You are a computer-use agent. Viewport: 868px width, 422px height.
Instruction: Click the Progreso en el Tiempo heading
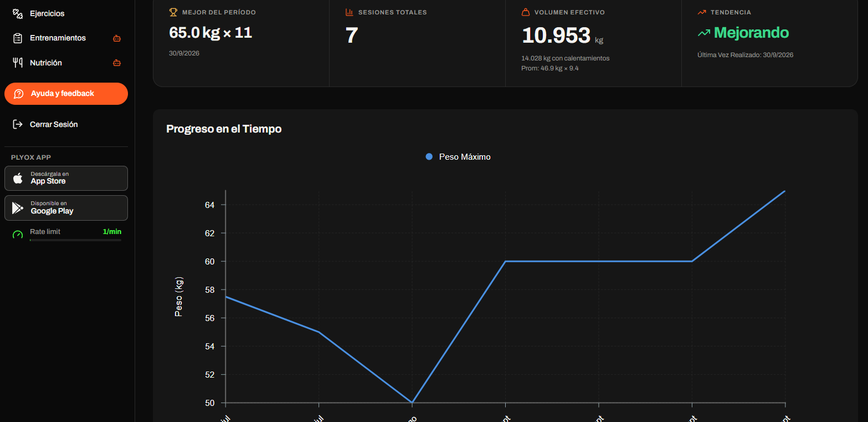[x=224, y=129]
